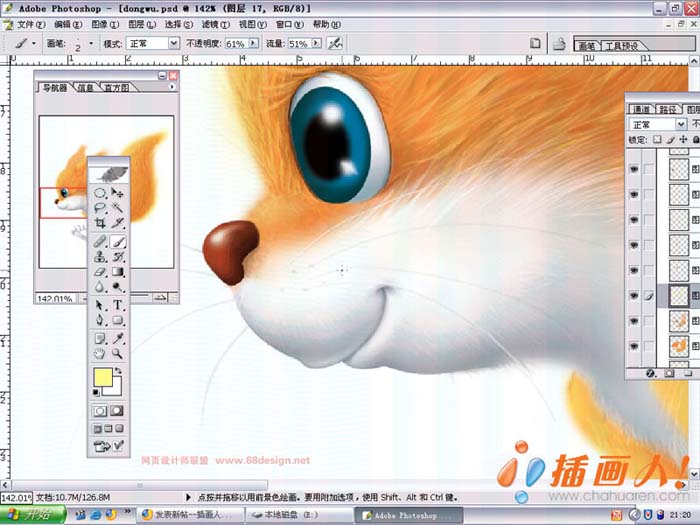
Task: Select the Magic Wand tool
Action: click(x=117, y=208)
